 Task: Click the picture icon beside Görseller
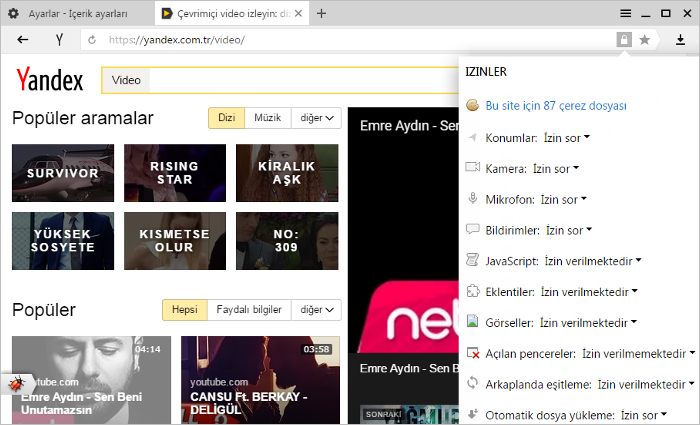click(472, 321)
